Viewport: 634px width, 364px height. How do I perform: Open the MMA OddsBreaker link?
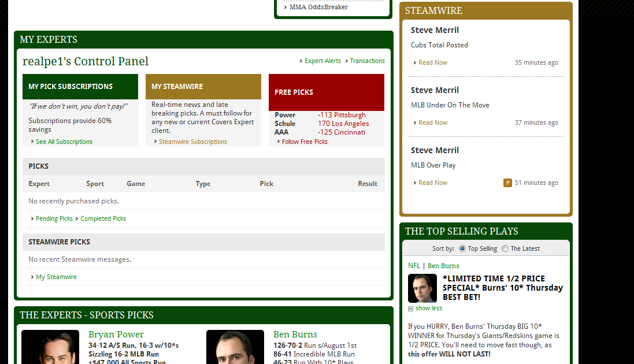point(318,7)
